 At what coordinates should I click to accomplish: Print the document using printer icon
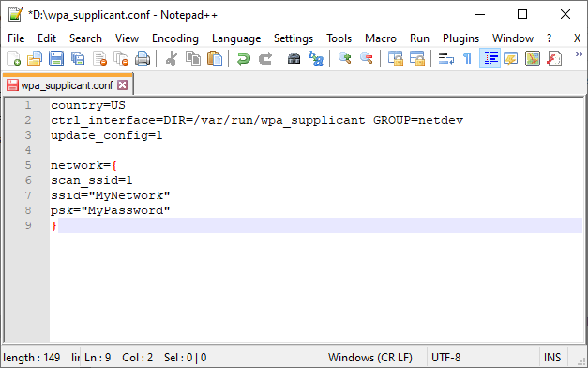tap(143, 58)
